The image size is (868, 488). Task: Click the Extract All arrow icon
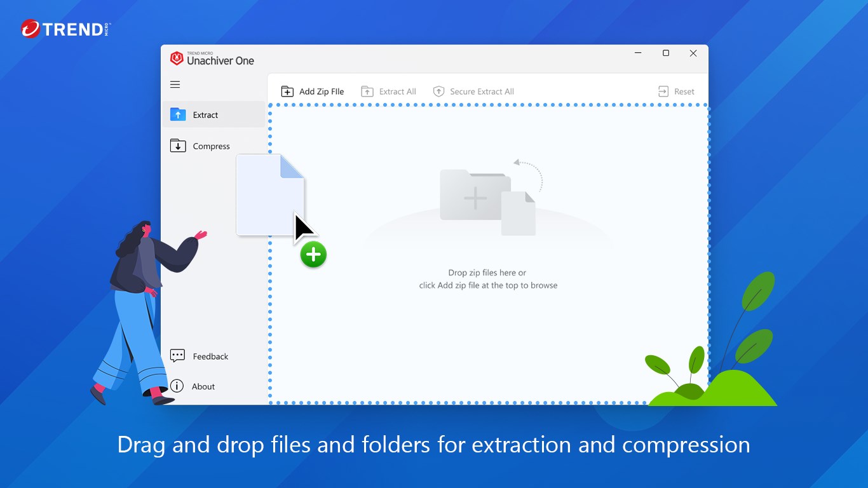pyautogui.click(x=367, y=91)
